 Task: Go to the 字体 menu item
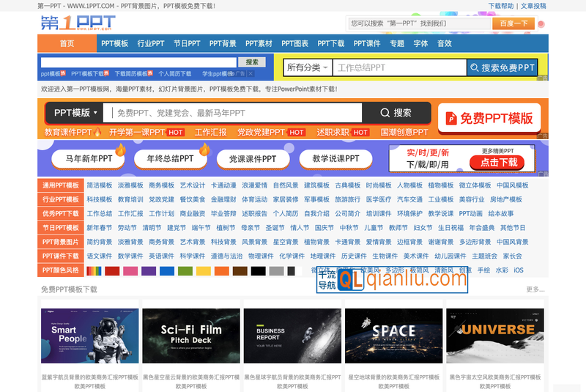[420, 44]
